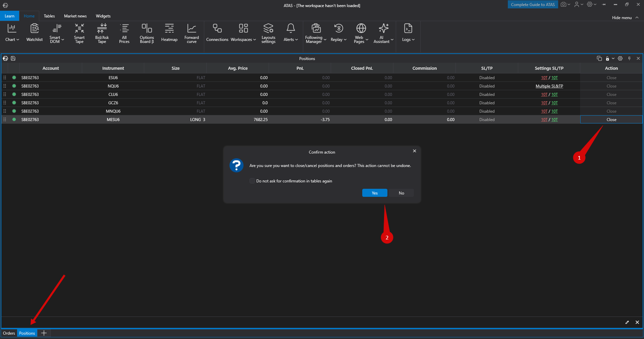The image size is (644, 339).
Task: Open the Forward curve tool
Action: (x=192, y=34)
